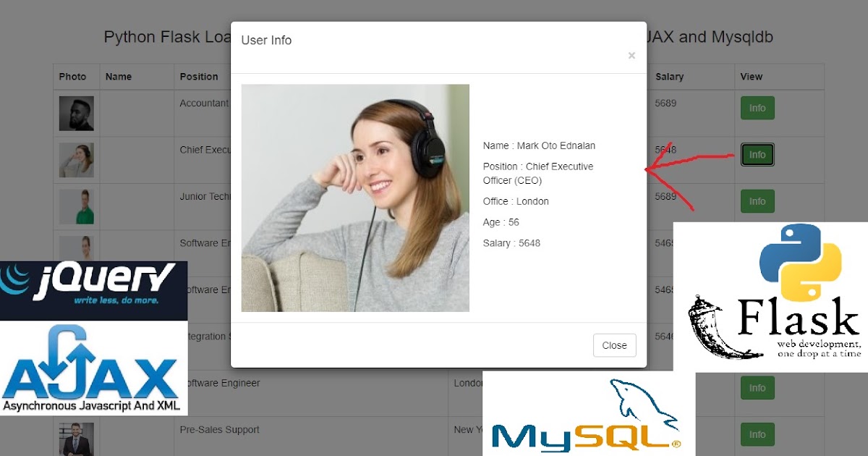The width and height of the screenshot is (868, 456).
Task: Click 'Age : 56' text
Action: pyautogui.click(x=501, y=222)
